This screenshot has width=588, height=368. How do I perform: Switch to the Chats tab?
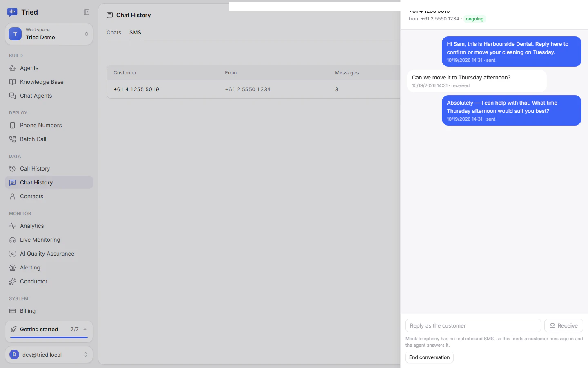(114, 32)
